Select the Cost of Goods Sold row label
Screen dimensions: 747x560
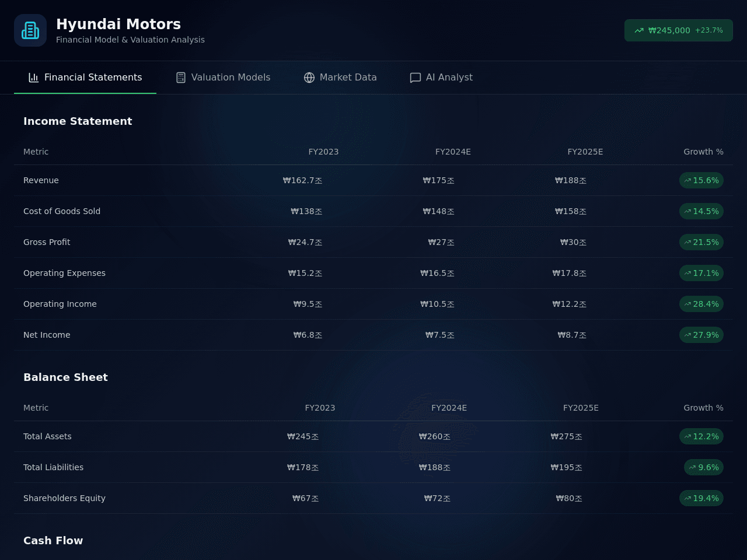[x=62, y=211]
